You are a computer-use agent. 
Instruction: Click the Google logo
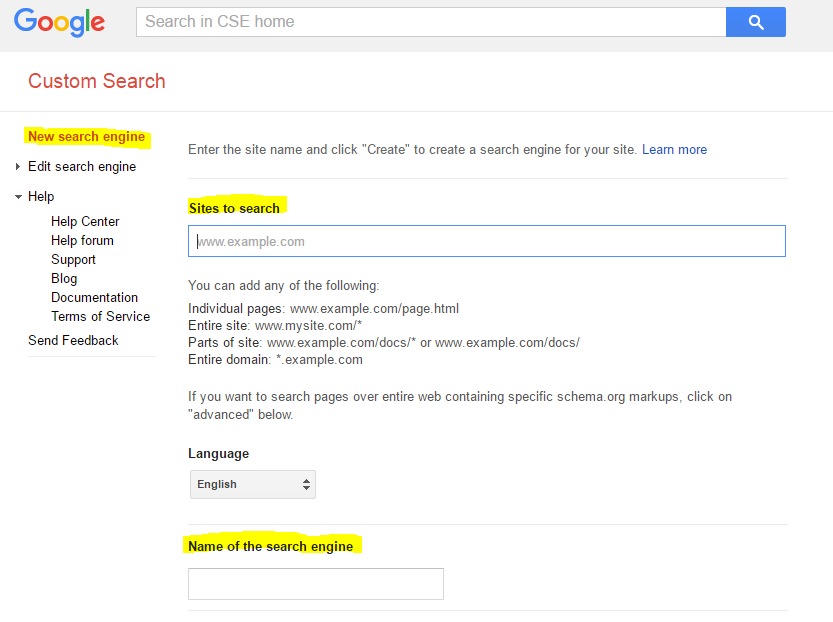coord(59,22)
